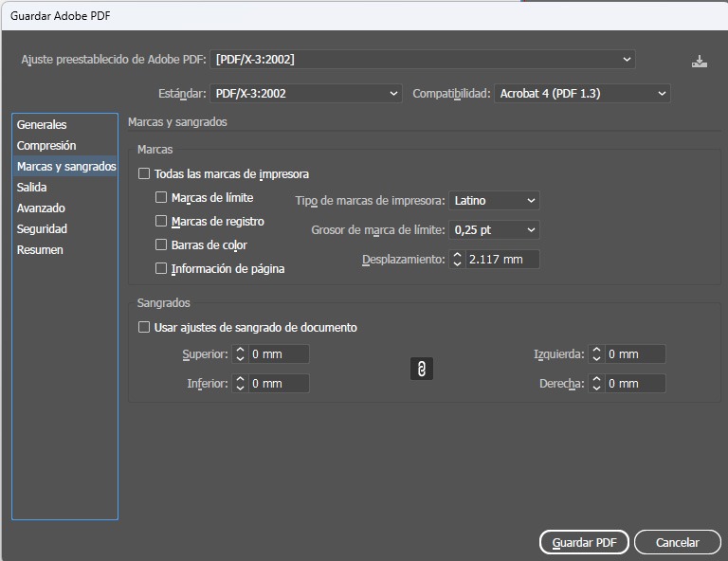Click the Guardar PDF button
The image size is (728, 561).
584,543
